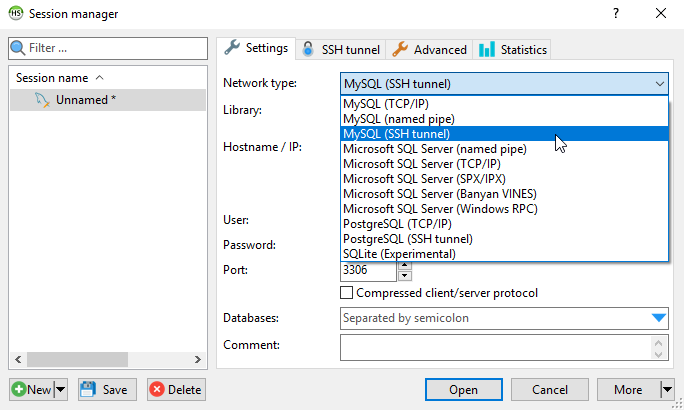Click session list scroll left arrow

18,359
